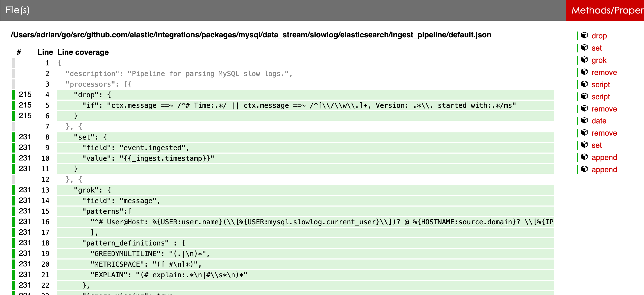
Task: Open the first append method link
Action: coord(604,157)
